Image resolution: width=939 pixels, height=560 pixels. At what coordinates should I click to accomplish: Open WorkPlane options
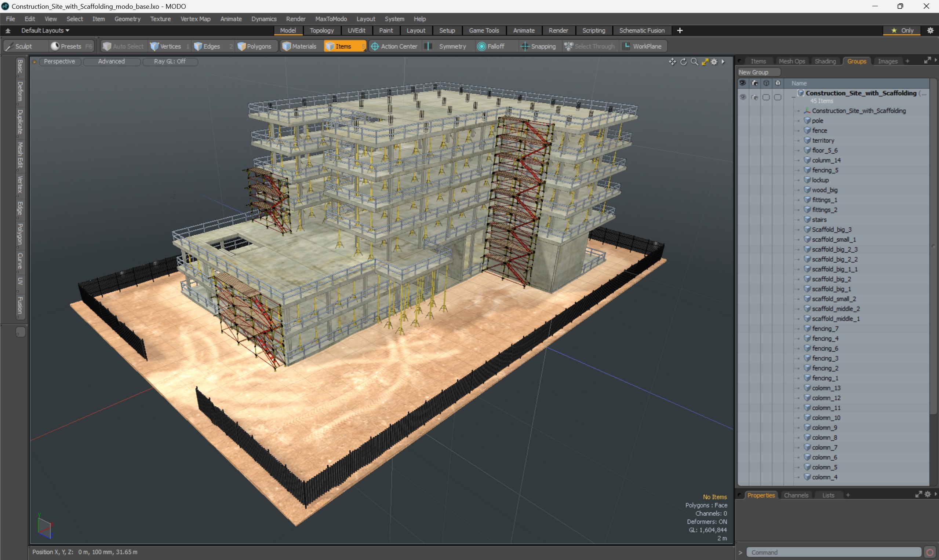[643, 46]
